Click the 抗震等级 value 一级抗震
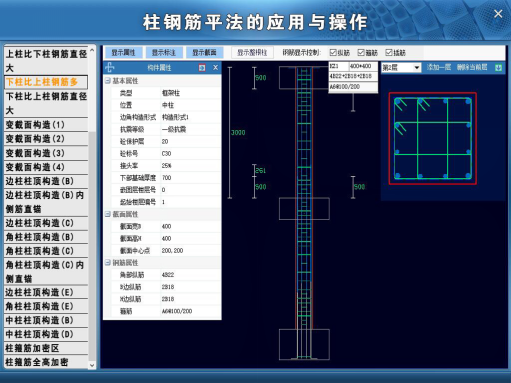This screenshot has height=383, width=511. (191, 129)
